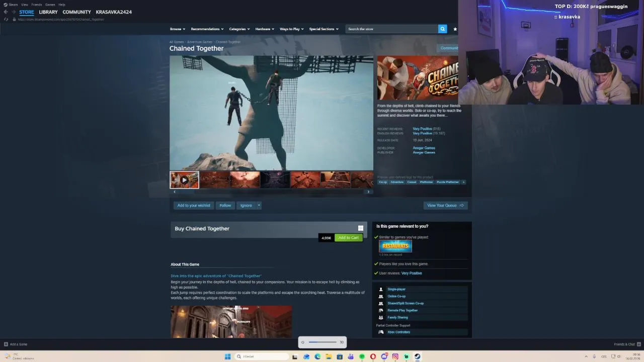644x362 pixels.
Task: Click the store search input field
Action: coord(391,29)
